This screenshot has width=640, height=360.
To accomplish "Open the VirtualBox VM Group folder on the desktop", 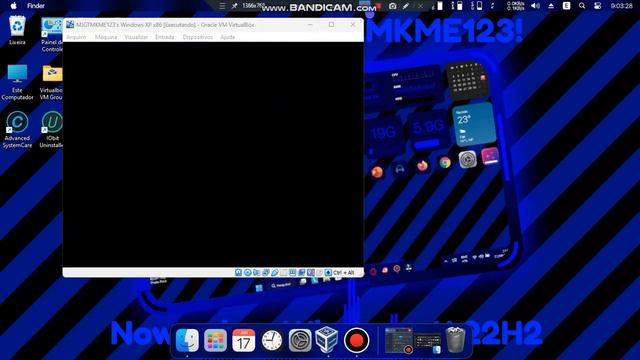I will point(51,82).
